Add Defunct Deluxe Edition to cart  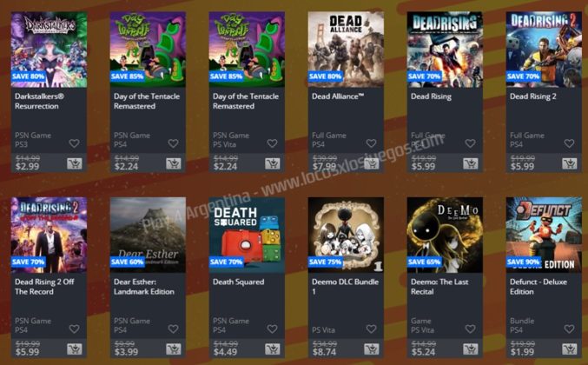point(569,349)
